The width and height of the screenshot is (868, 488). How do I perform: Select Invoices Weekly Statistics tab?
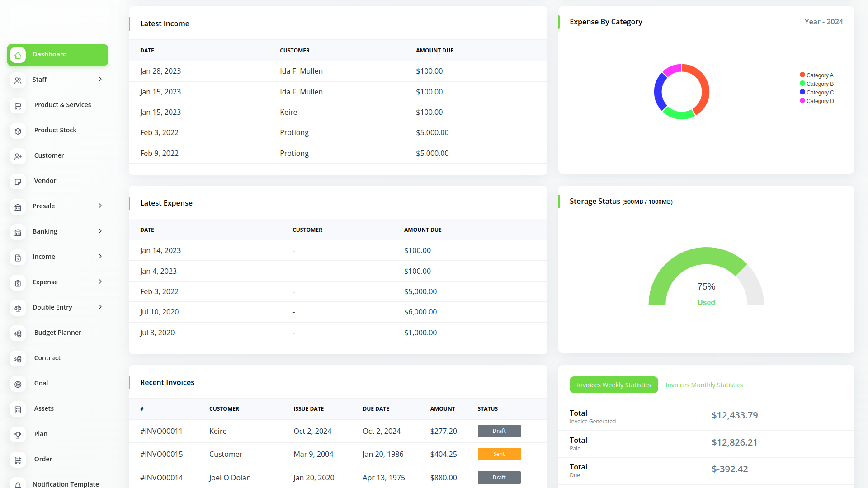coord(613,385)
